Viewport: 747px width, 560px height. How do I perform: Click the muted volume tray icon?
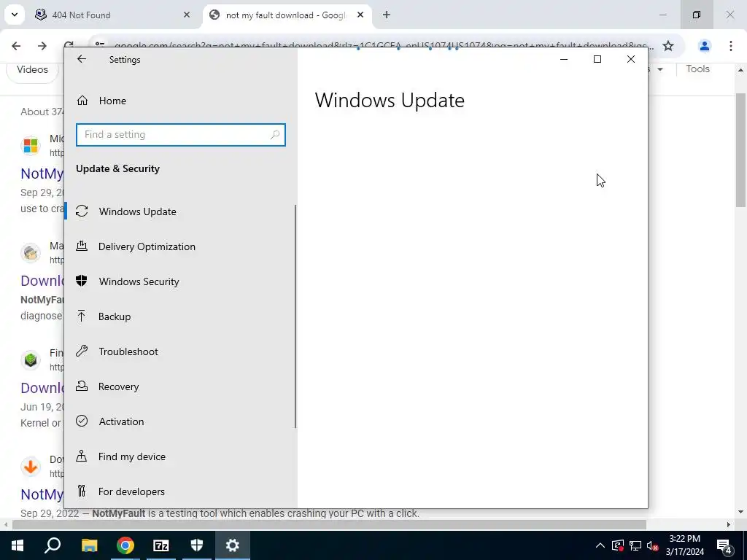[x=653, y=545]
